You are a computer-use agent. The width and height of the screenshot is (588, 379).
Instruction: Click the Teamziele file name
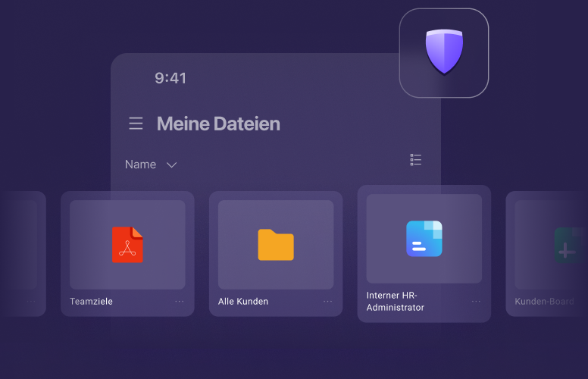[91, 302]
